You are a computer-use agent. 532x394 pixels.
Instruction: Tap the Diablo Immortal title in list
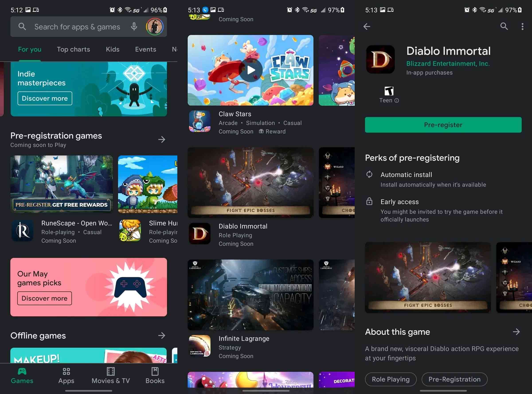243,226
